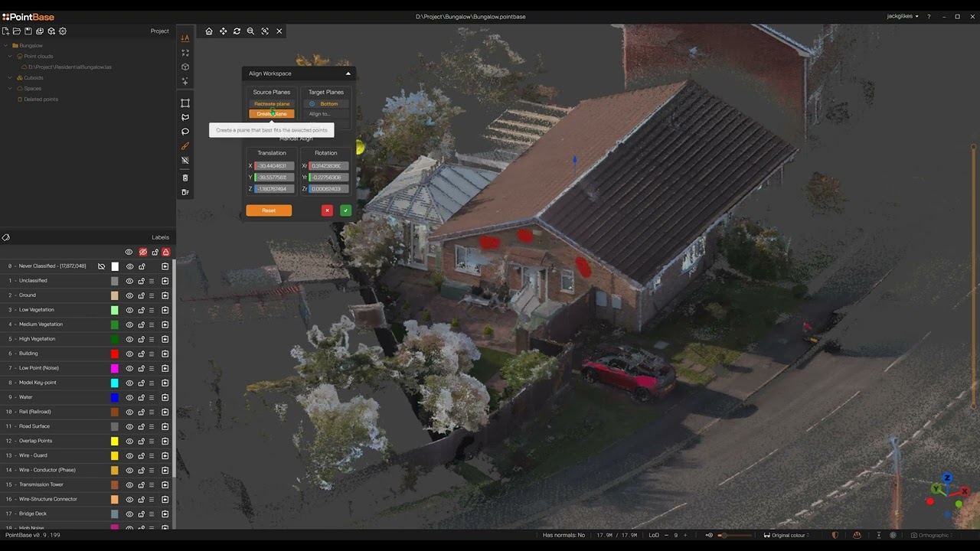Toggle lock on Road Surface label
980x551 pixels.
tap(142, 426)
